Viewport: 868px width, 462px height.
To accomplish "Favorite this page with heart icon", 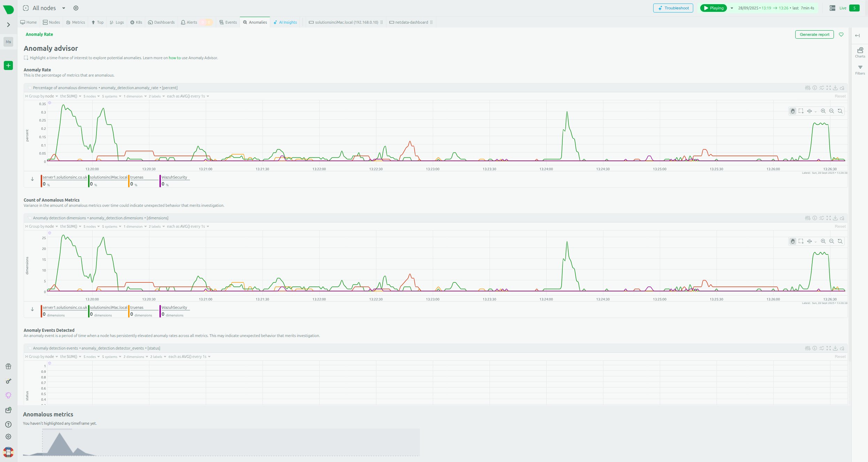I will point(841,34).
